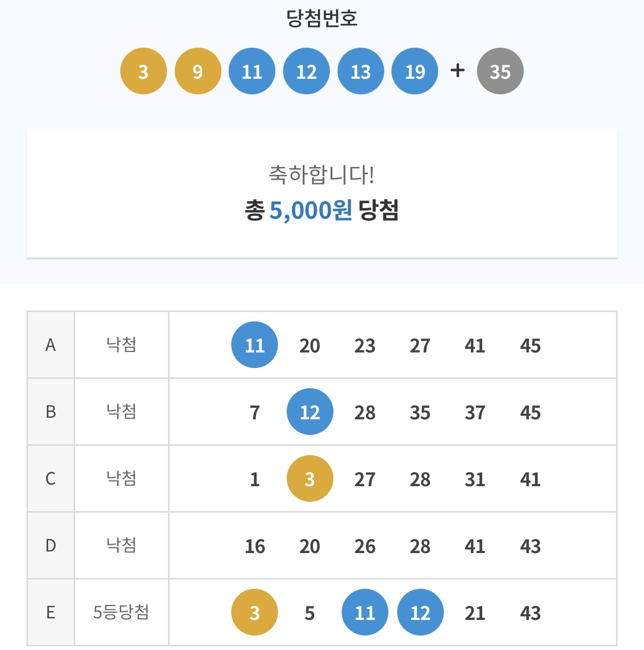
Task: Click the blue 12 ball in row B
Action: [x=310, y=412]
